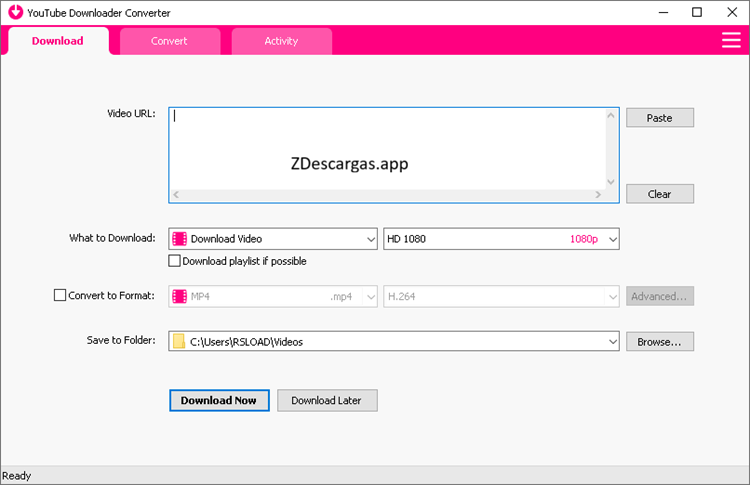Click the What to Download: label
The image size is (750, 485).
pos(112,238)
